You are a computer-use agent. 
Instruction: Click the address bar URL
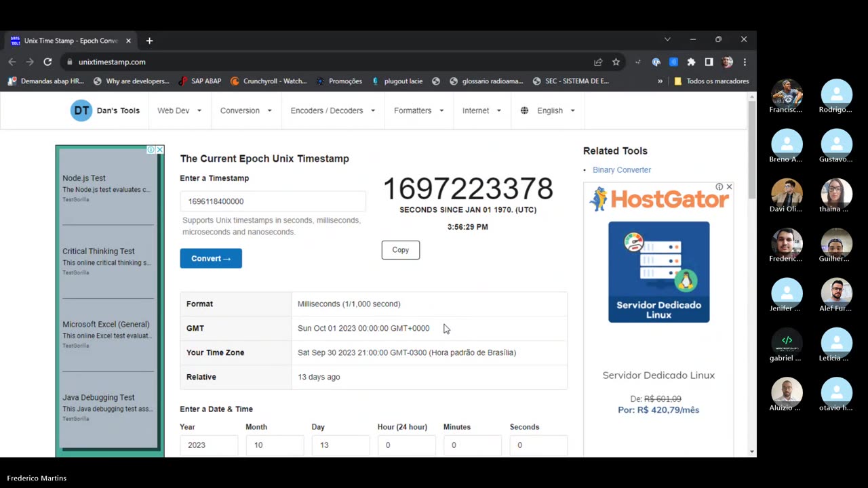112,62
